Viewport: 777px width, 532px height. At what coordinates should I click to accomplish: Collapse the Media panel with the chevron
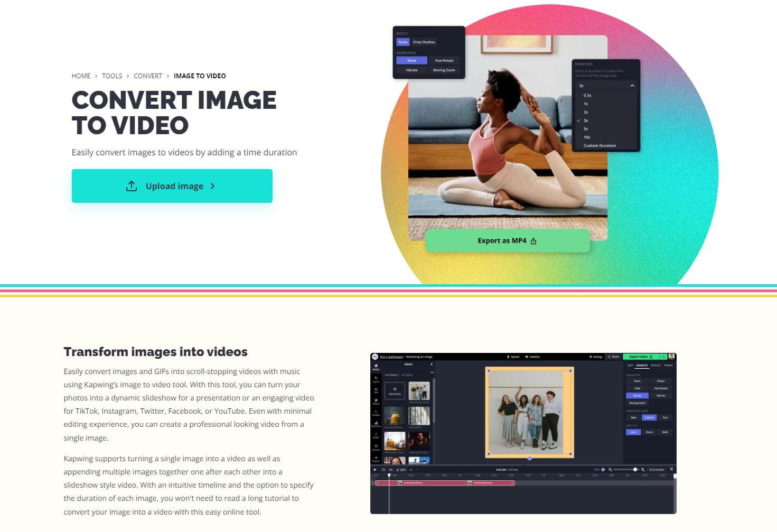[x=431, y=364]
